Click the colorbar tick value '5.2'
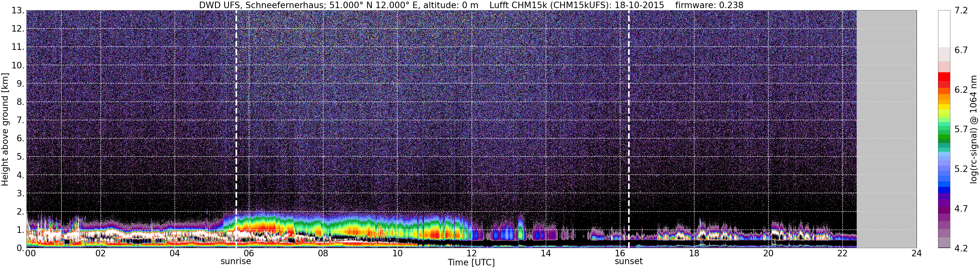 [960, 169]
